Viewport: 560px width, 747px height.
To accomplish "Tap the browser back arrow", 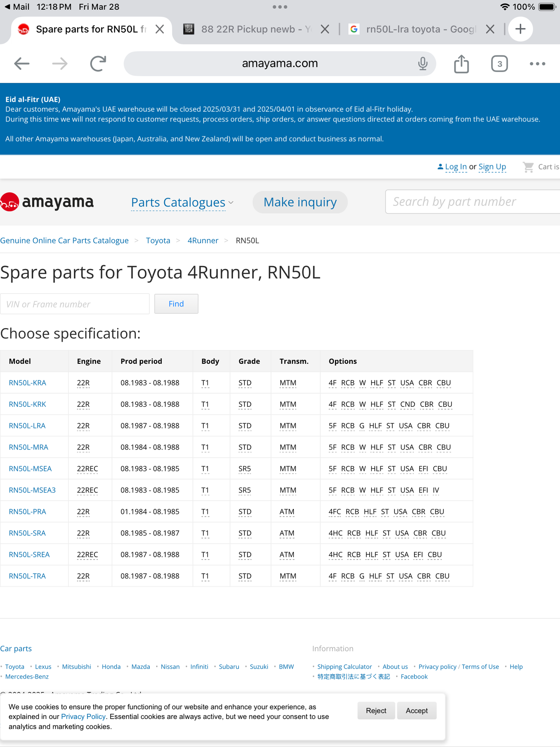I will point(22,63).
